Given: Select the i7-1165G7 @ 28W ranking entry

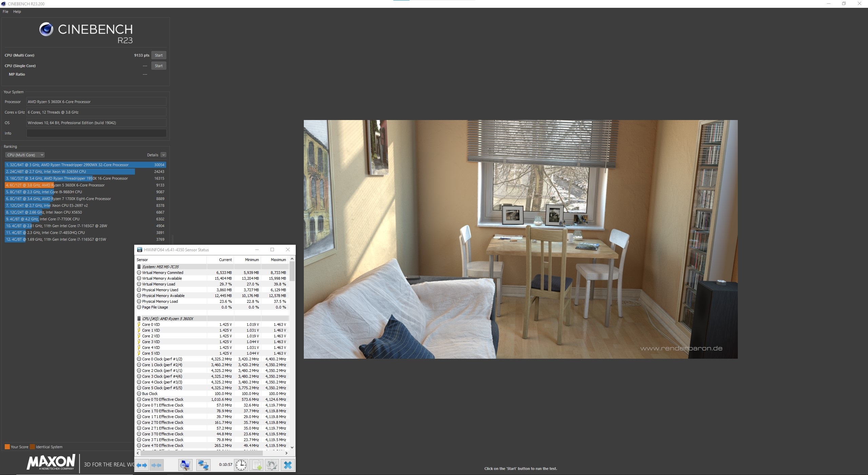Looking at the screenshot, I should [85, 226].
